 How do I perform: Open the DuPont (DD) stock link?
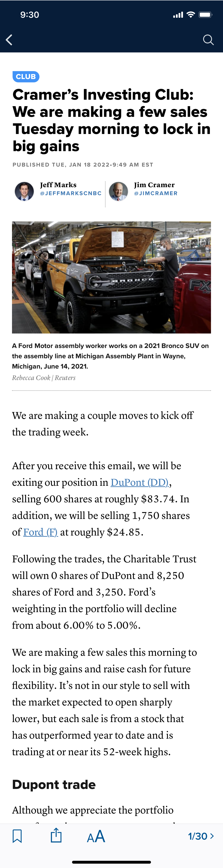[x=140, y=482]
